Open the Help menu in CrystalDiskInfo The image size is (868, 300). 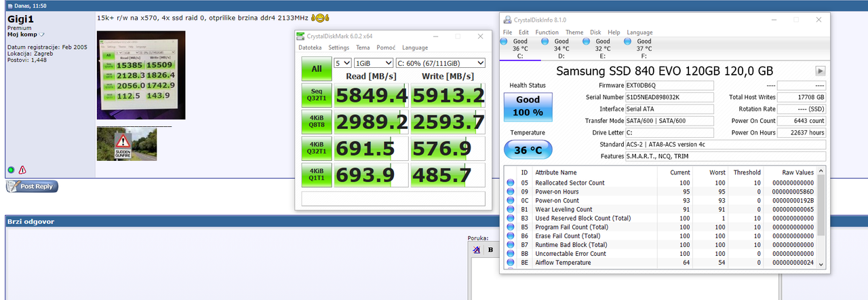point(614,32)
